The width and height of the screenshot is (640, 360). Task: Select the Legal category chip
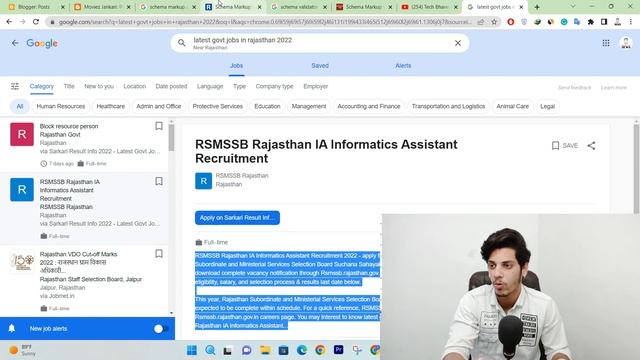(x=547, y=106)
